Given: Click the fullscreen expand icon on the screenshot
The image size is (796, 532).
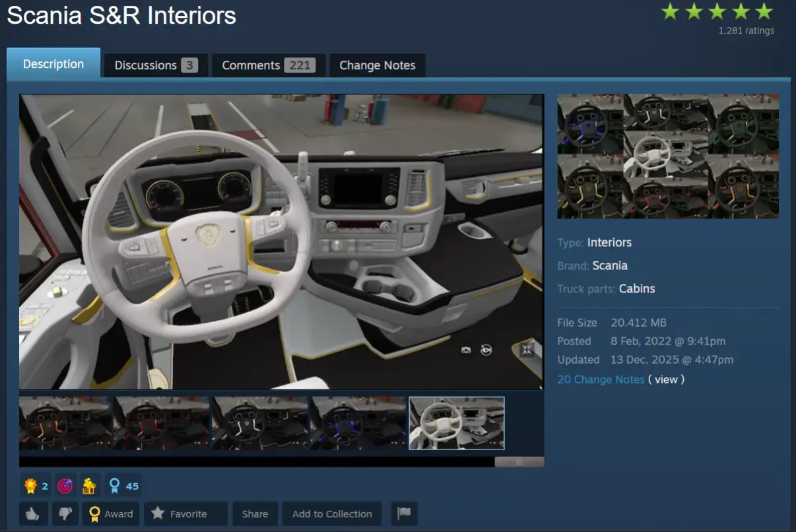Looking at the screenshot, I should pos(527,350).
